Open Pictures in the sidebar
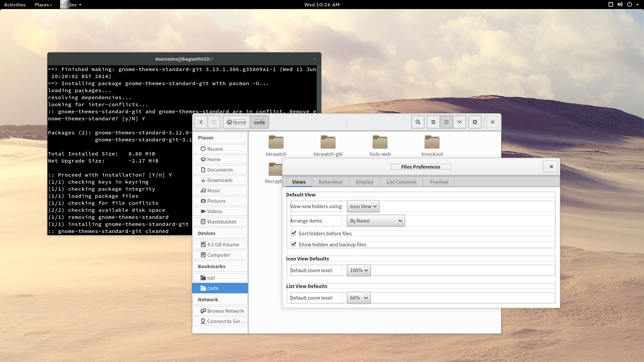This screenshot has height=362, width=644. (x=220, y=201)
